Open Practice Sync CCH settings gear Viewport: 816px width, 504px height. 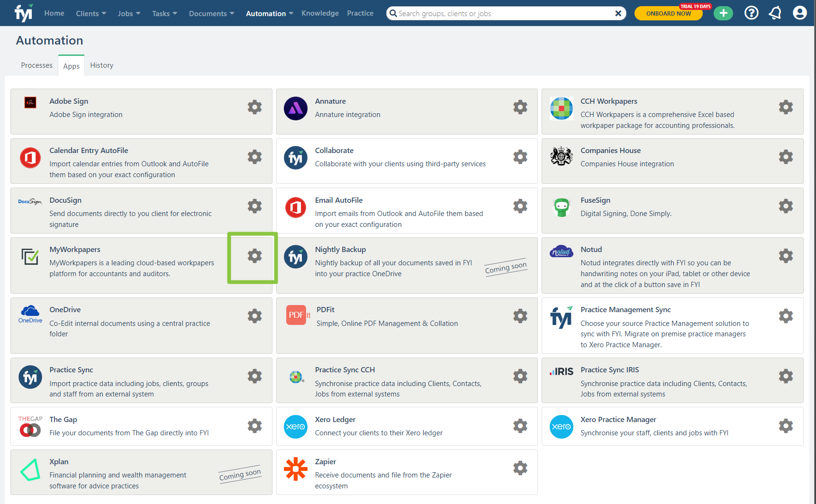520,376
